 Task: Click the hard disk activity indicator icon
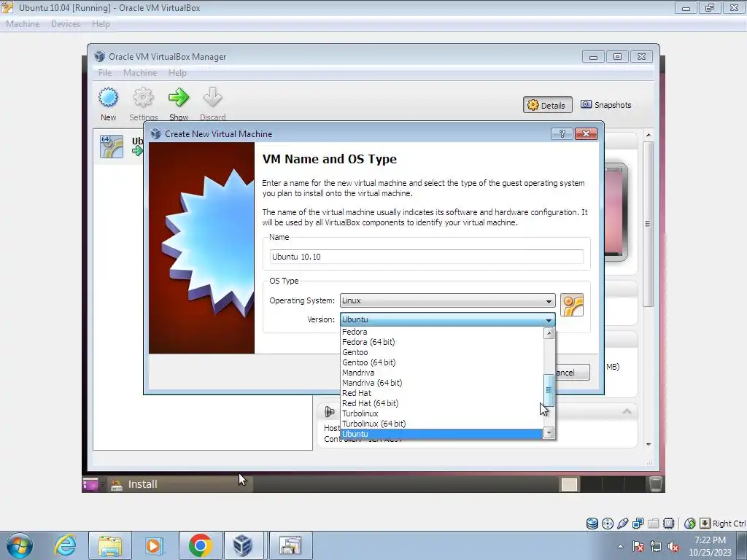(x=592, y=524)
